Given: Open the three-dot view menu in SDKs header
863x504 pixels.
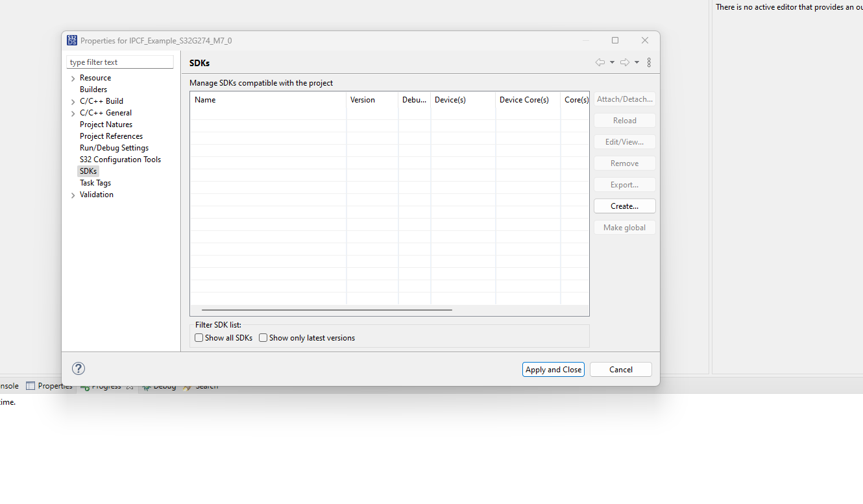Looking at the screenshot, I should (649, 62).
